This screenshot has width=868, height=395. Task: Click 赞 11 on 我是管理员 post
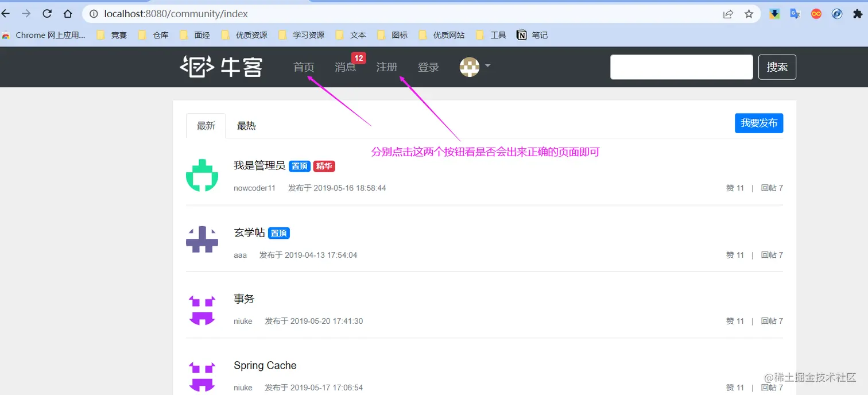coord(735,188)
